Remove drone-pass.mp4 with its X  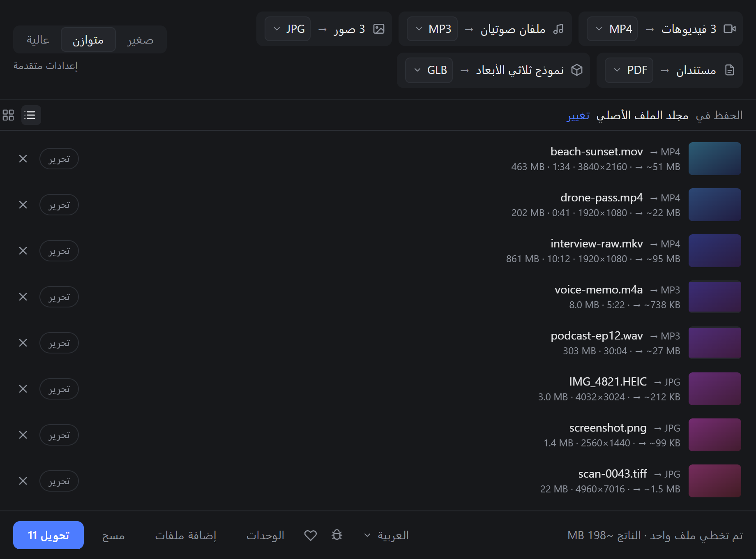coord(23,205)
